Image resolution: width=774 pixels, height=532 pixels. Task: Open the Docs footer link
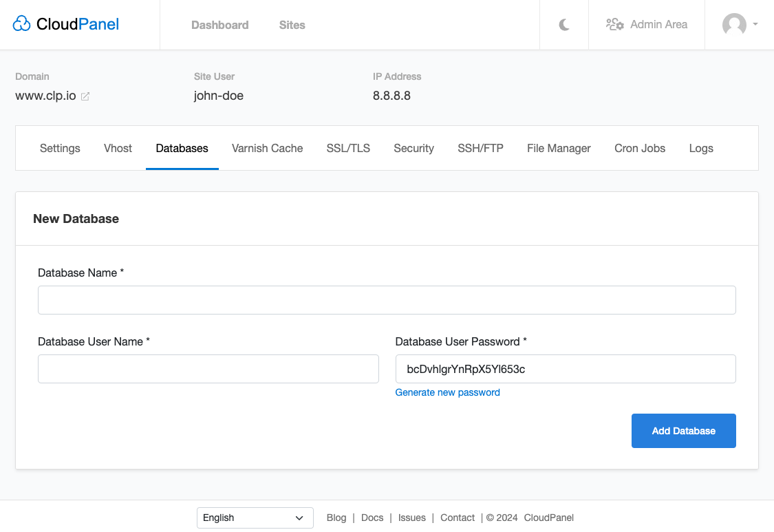coord(372,518)
